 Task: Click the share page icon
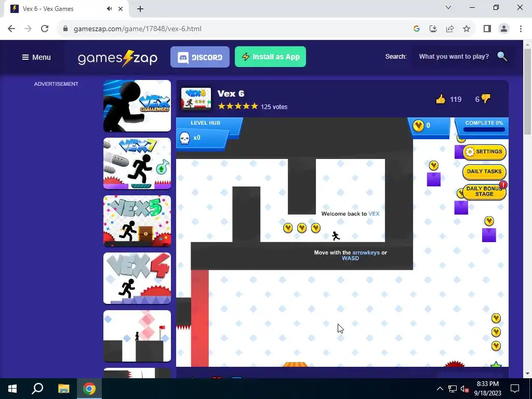[x=450, y=29]
